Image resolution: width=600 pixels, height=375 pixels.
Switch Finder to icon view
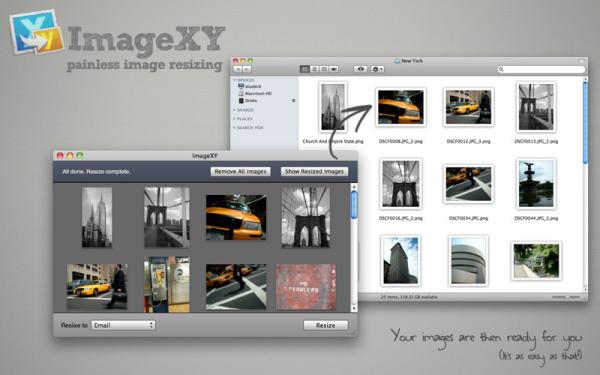[x=305, y=69]
